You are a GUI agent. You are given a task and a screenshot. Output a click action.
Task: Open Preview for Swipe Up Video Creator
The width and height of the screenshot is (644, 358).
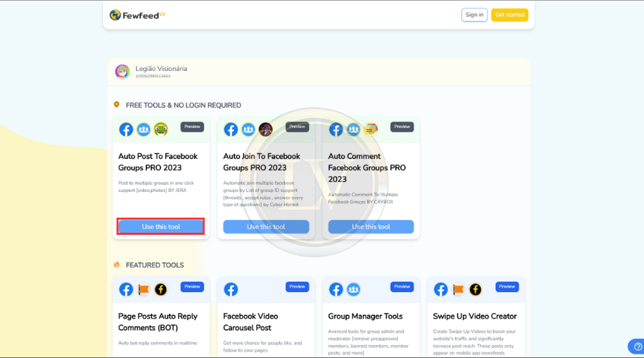point(507,286)
